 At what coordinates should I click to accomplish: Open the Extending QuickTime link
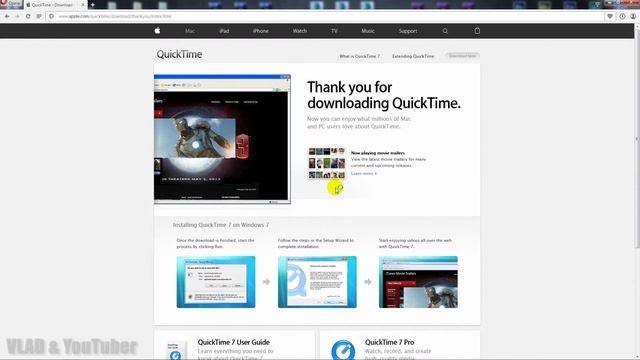tap(413, 56)
